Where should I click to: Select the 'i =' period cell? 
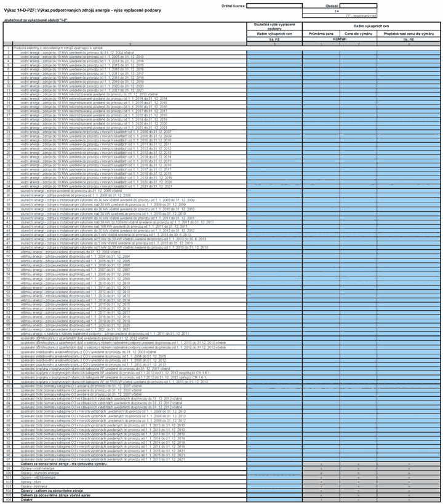point(339,11)
